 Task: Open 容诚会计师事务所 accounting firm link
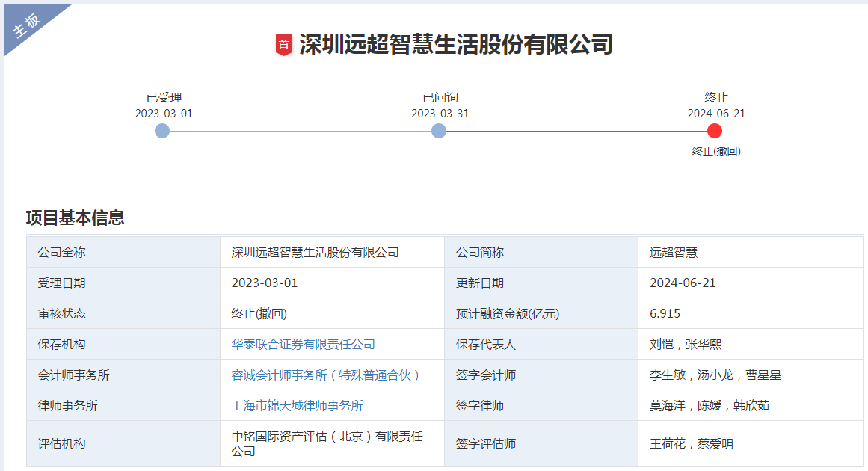[x=326, y=375]
